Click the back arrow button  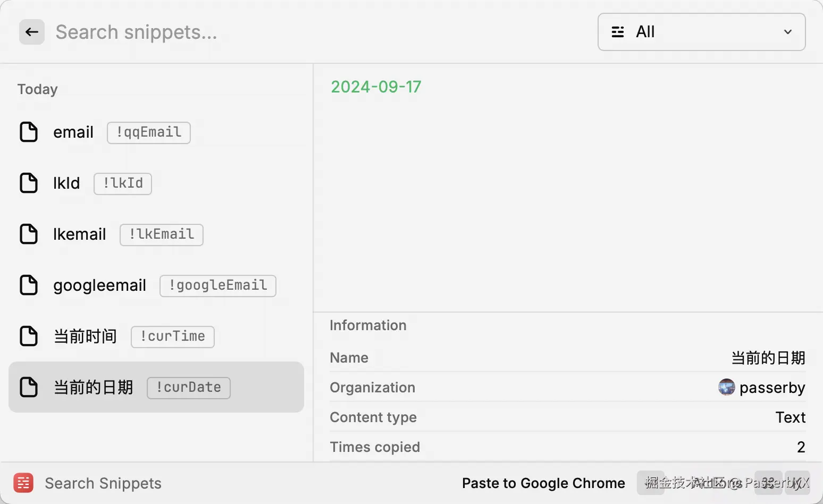tap(32, 32)
